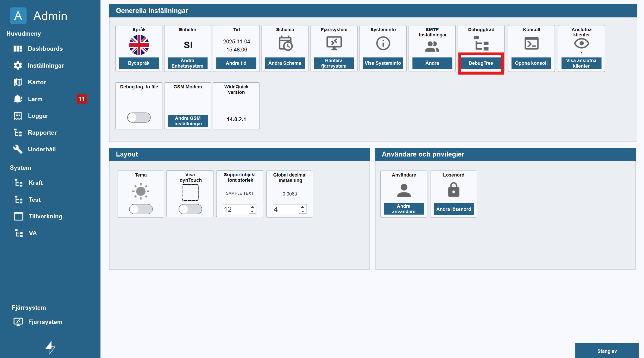
Task: Click the Stäng av button
Action: click(607, 351)
